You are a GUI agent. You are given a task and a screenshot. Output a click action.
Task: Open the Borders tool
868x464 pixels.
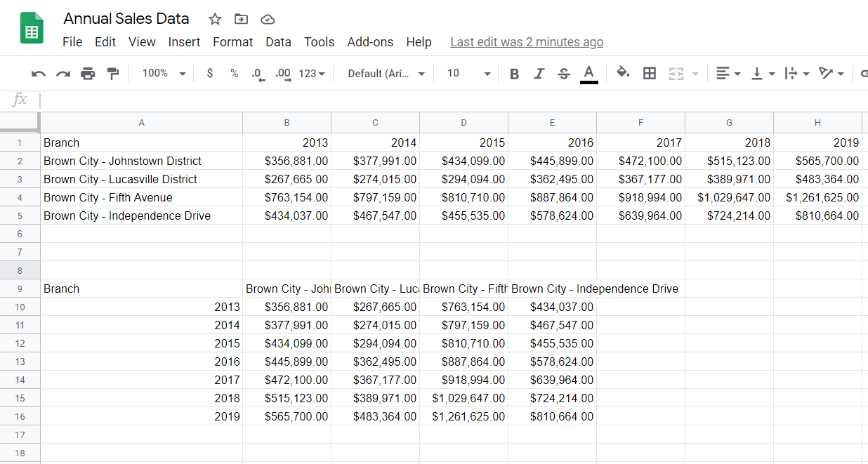tap(650, 74)
